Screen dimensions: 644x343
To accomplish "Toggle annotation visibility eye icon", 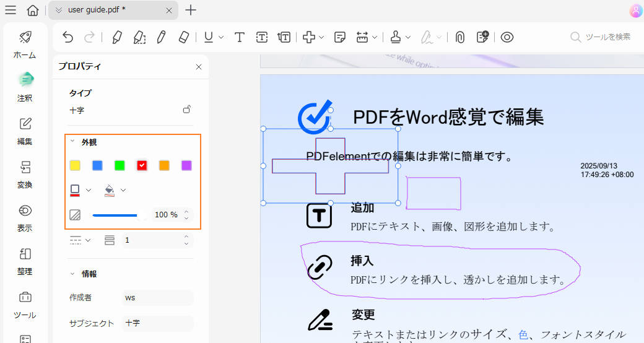I will (507, 37).
